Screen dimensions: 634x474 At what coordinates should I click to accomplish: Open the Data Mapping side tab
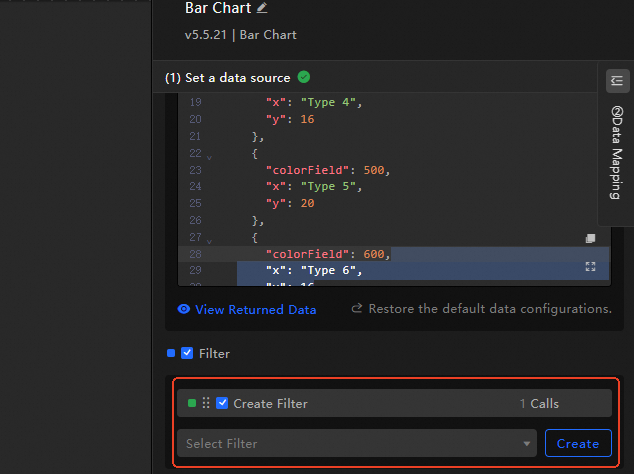pyautogui.click(x=616, y=152)
